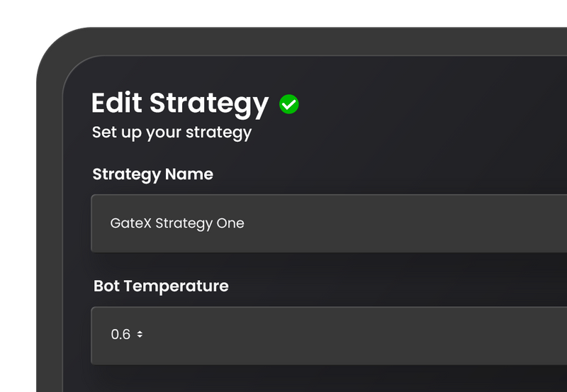Select the Strategy Name field label
Image resolution: width=567 pixels, height=392 pixels.
[x=152, y=174]
